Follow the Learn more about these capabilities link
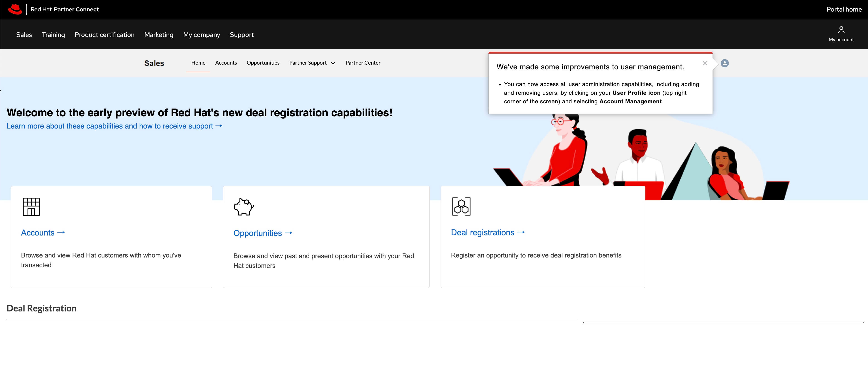The height and width of the screenshot is (374, 868). pyautogui.click(x=114, y=126)
